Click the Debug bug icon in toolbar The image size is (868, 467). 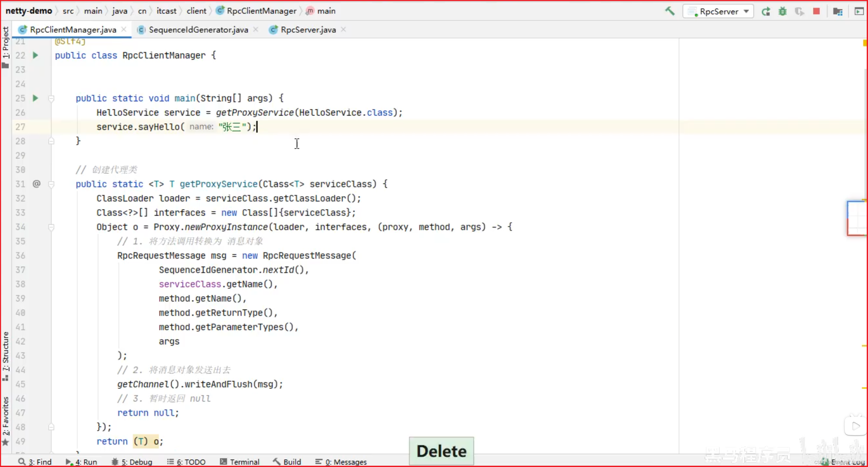pos(783,12)
